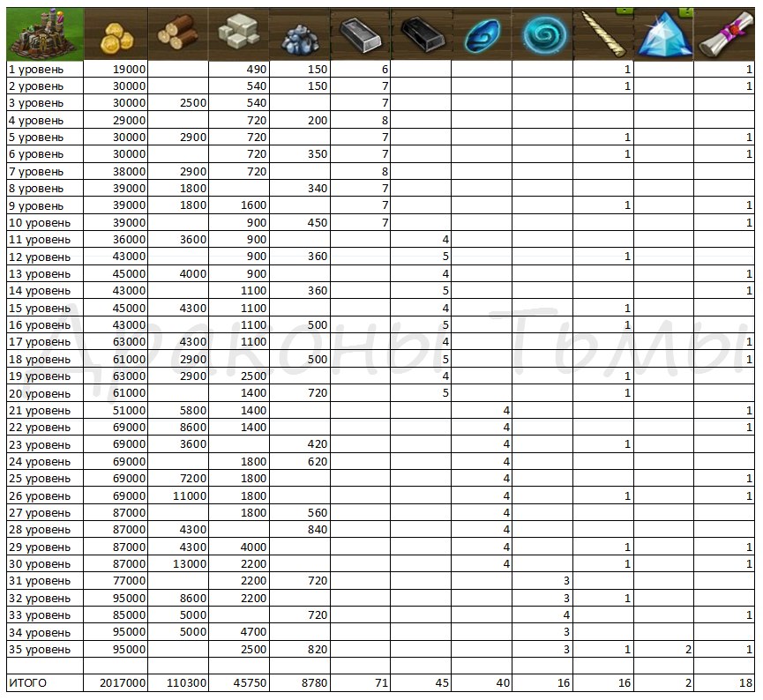Screen dimensions: 763x700
Task: Click the '23 уровень' row label
Action: (40, 445)
